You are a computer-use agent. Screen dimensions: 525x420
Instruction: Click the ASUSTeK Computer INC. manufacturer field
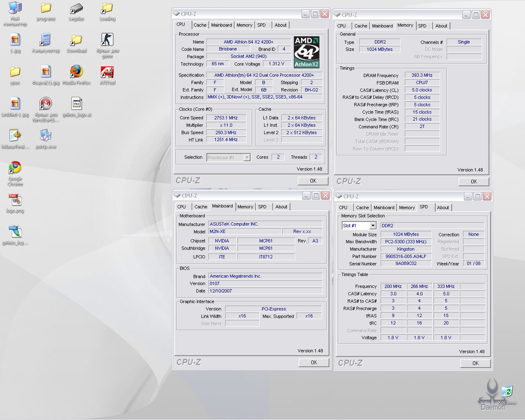coord(265,224)
